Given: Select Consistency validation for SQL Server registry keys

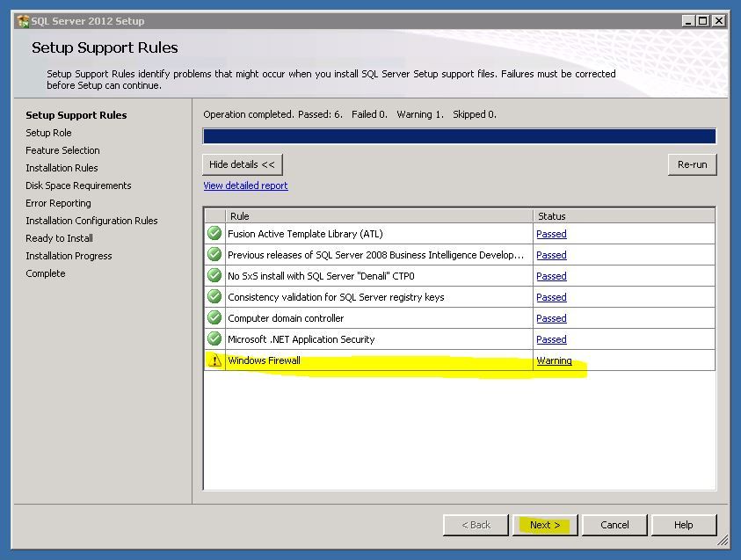Looking at the screenshot, I should (x=336, y=297).
